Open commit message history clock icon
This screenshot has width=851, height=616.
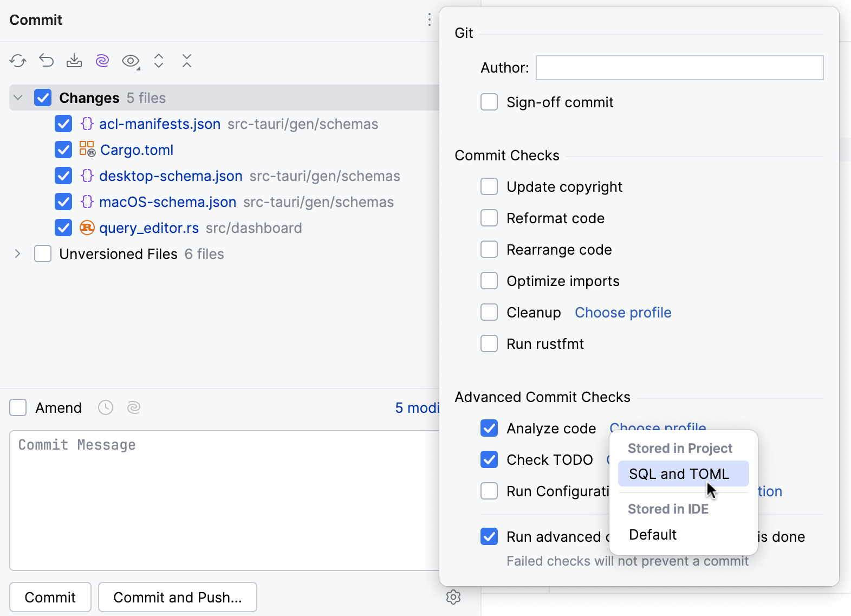click(106, 407)
